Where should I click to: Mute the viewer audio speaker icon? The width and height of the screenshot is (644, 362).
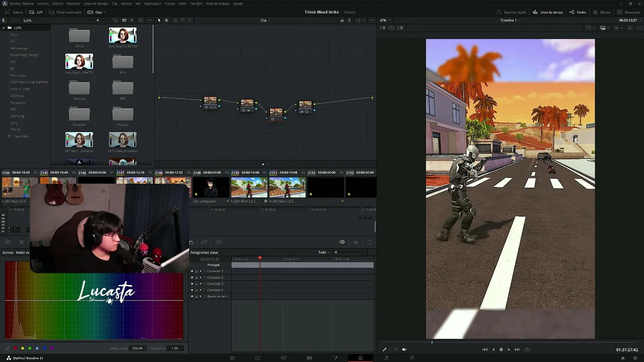[x=404, y=349]
